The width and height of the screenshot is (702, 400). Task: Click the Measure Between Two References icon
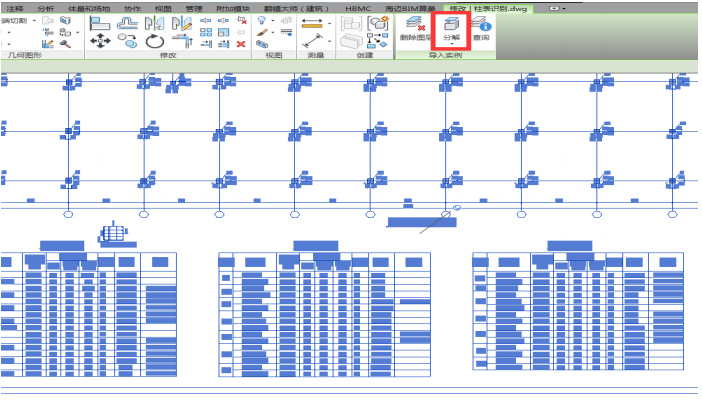[x=312, y=22]
